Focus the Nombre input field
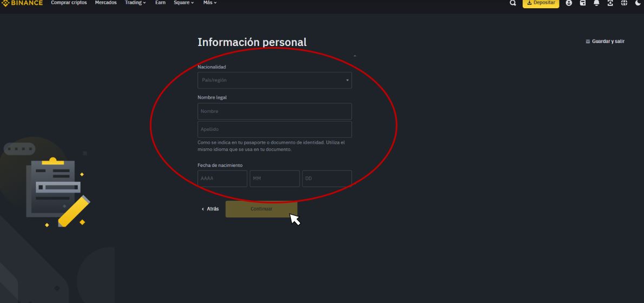Viewport: 644px width, 303px height. point(274,111)
